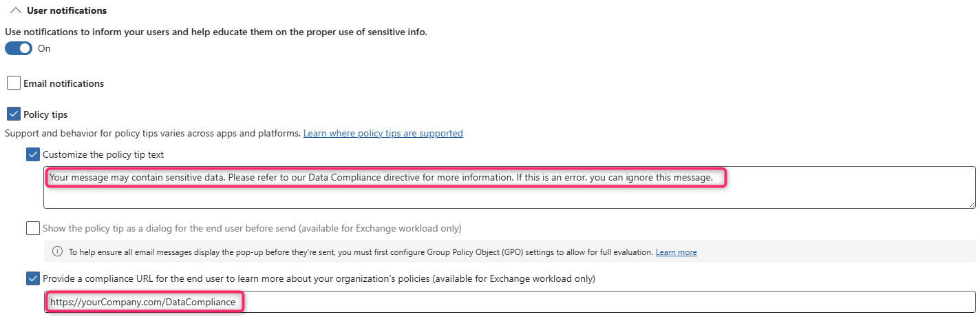Click the 'On' label next to toggle
Viewport: 980px width, 317px height.
pos(44,48)
